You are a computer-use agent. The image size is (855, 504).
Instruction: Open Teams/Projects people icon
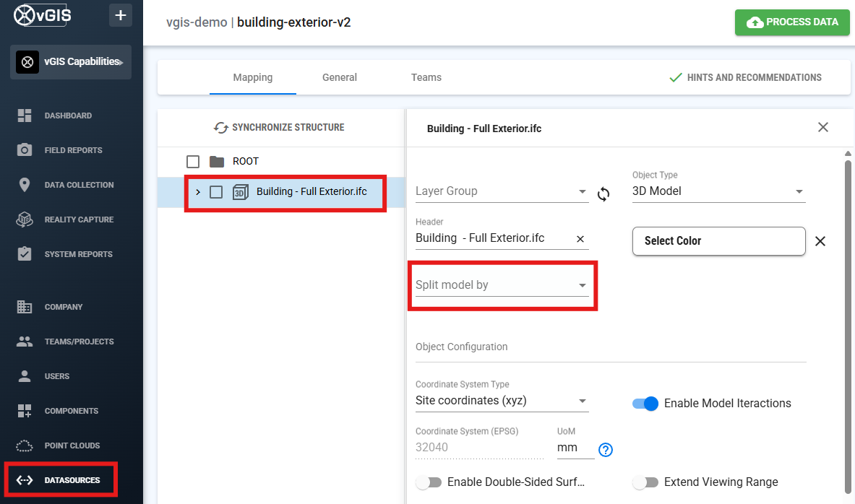(x=25, y=342)
